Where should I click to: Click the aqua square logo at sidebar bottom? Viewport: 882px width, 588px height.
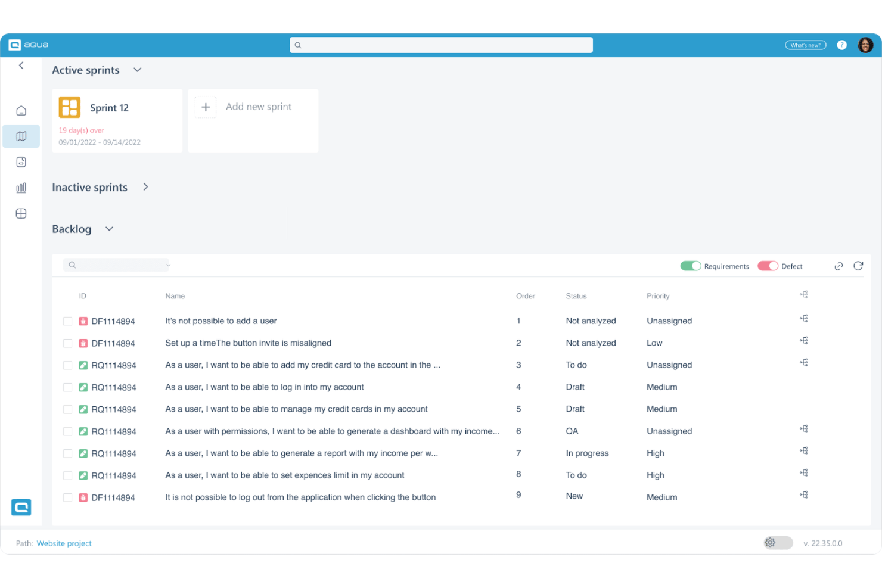tap(21, 507)
